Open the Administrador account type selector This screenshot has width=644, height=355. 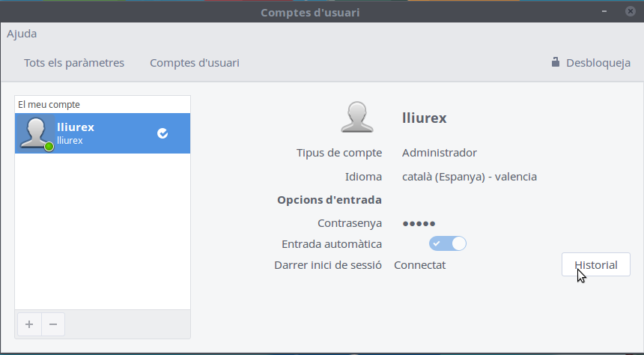(x=439, y=153)
